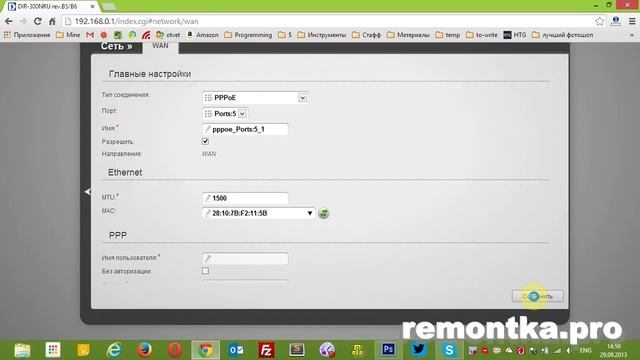The height and width of the screenshot is (360, 640).
Task: Open the Gmail bookmark icon
Action: [90, 35]
